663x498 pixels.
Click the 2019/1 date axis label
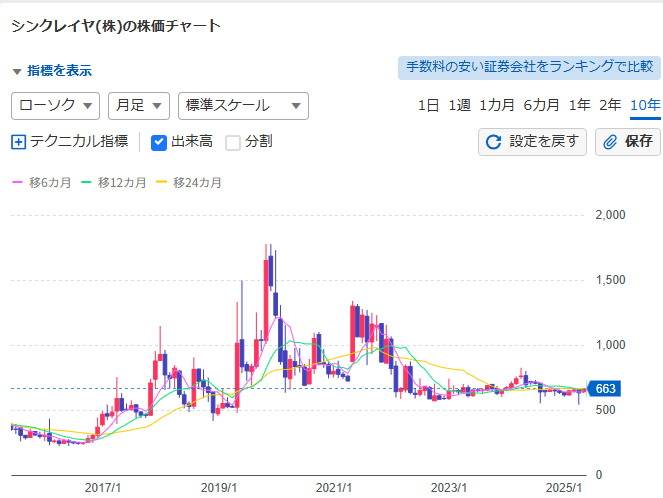[219, 488]
